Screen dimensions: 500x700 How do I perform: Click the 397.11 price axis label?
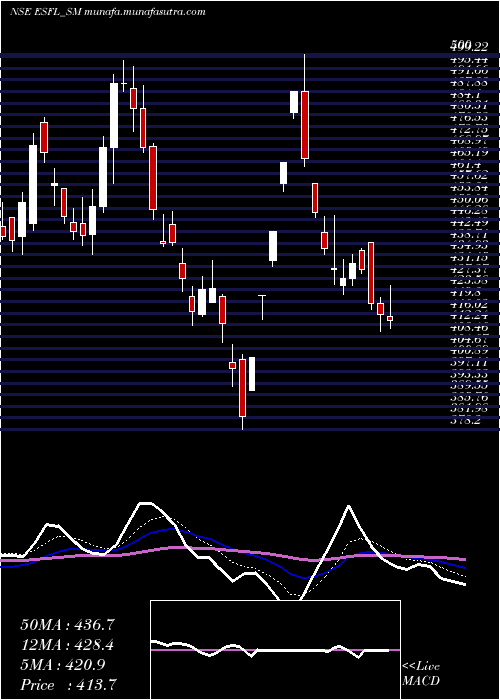click(469, 363)
